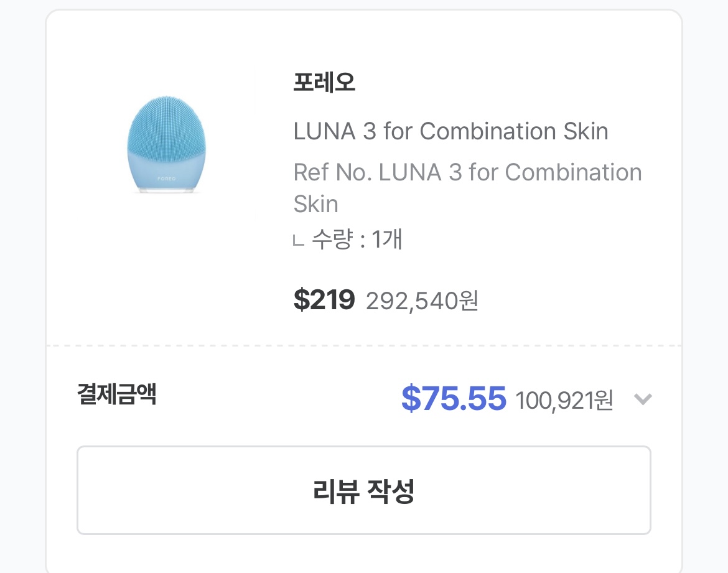This screenshot has width=728, height=573.
Task: Click the 100,921원 payment amount in won
Action: click(x=564, y=400)
